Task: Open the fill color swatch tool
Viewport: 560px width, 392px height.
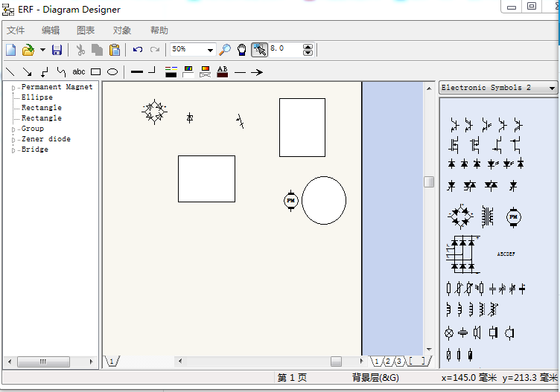Action: (x=188, y=72)
